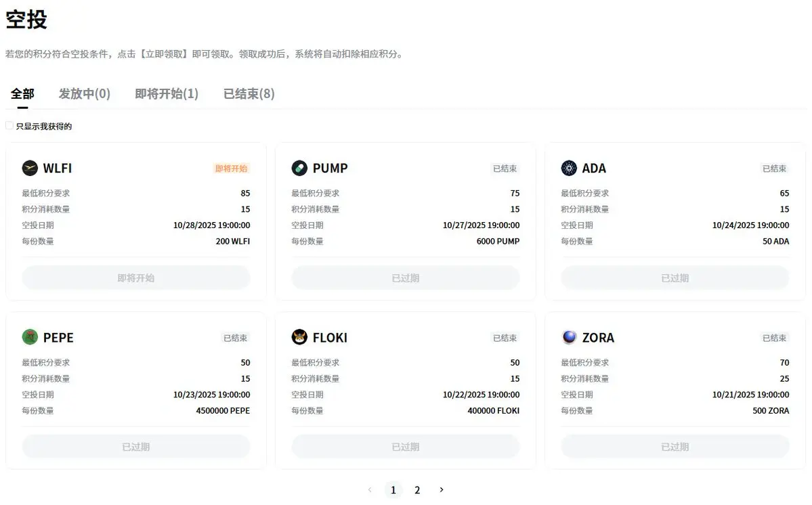Select page 2 in pagination
This screenshot has height=505, width=812.
pyautogui.click(x=417, y=489)
